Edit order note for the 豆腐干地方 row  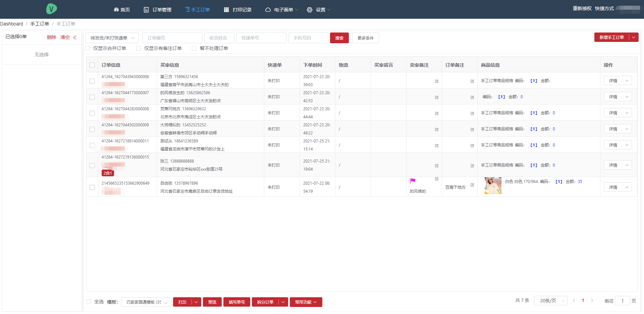pyautogui.click(x=472, y=185)
